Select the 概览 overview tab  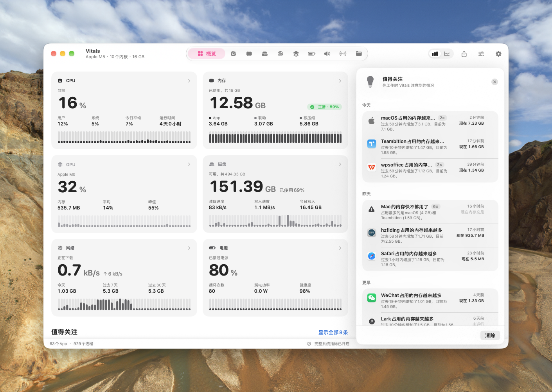pyautogui.click(x=207, y=54)
